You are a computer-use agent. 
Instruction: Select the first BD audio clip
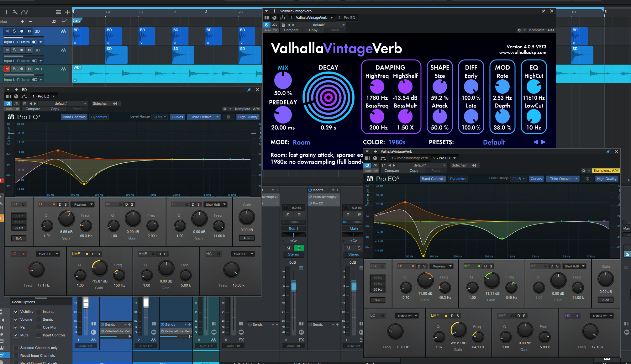point(81,36)
